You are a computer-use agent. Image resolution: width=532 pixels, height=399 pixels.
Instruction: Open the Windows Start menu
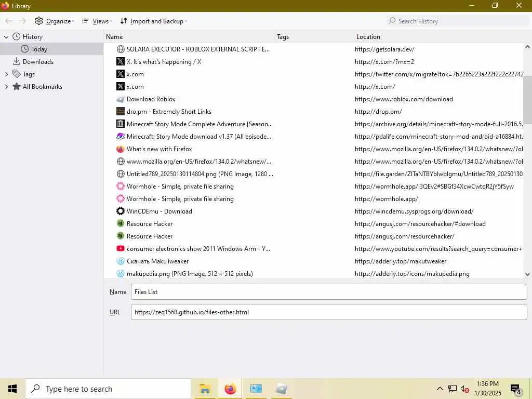12,389
